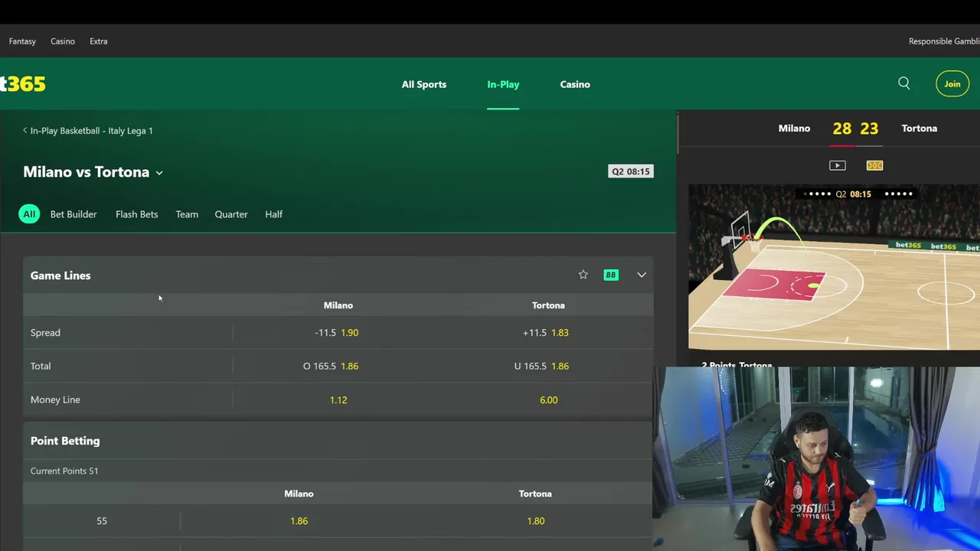Bet Milano to score point 55 at 1.86
The width and height of the screenshot is (980, 551).
coord(299,521)
